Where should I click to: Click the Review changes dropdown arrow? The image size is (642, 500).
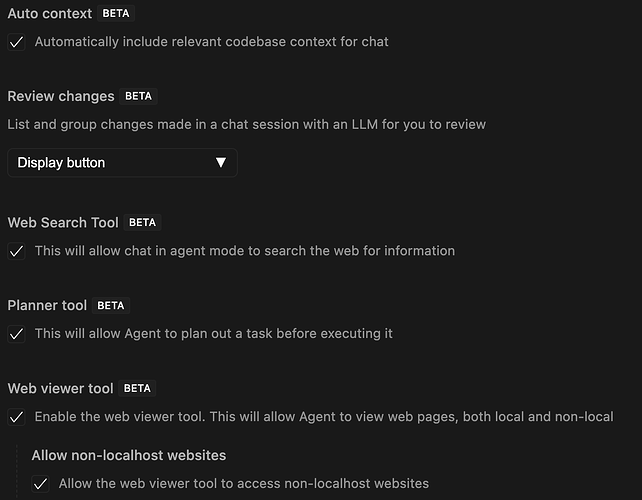point(221,163)
